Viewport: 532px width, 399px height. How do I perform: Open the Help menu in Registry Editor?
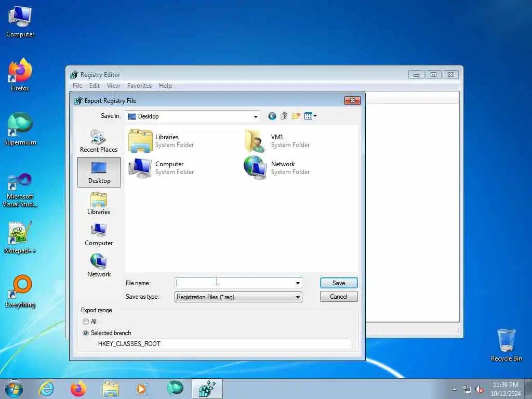(x=165, y=86)
